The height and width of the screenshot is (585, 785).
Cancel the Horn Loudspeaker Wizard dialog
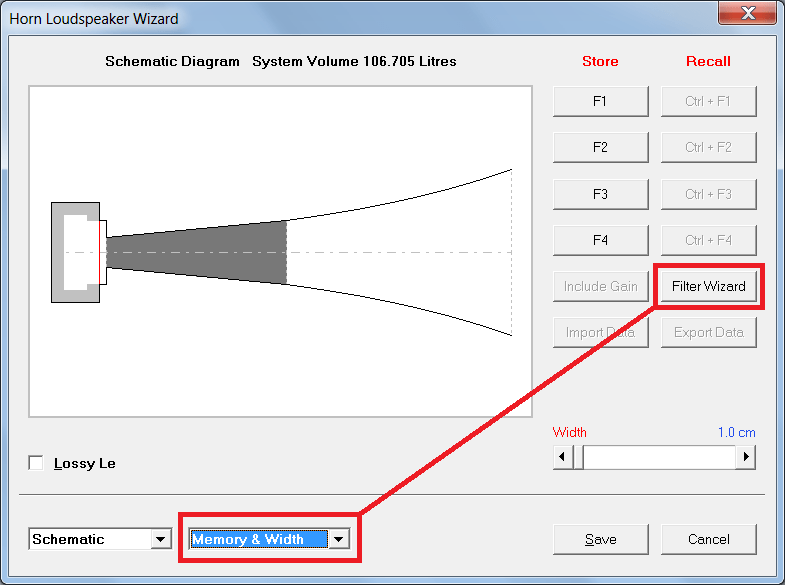coord(708,539)
